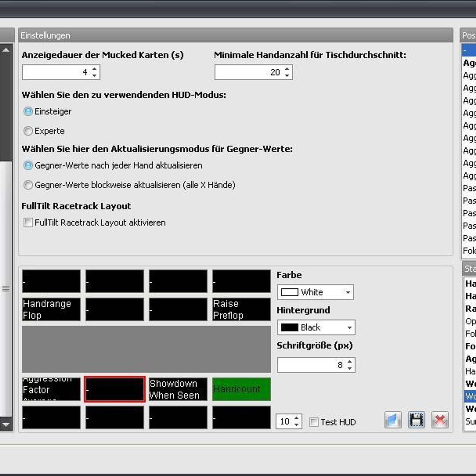Toggle the Test HUD checkbox
This screenshot has height=476, width=476.
(x=314, y=422)
